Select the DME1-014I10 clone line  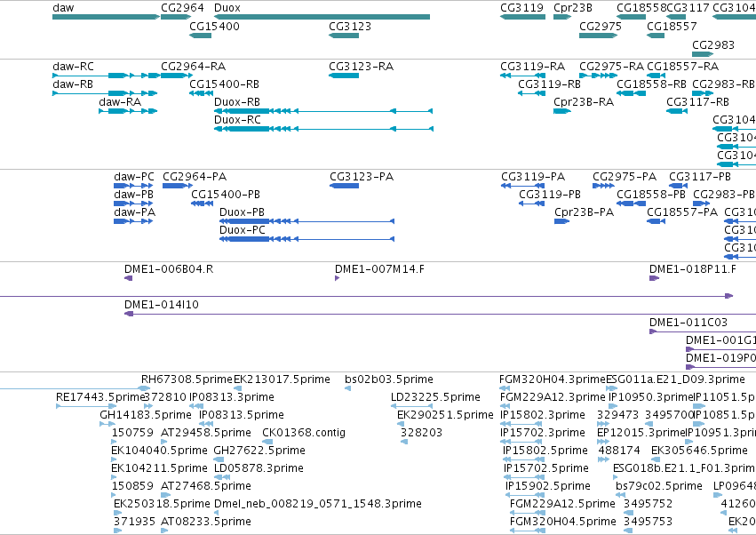tap(441, 314)
